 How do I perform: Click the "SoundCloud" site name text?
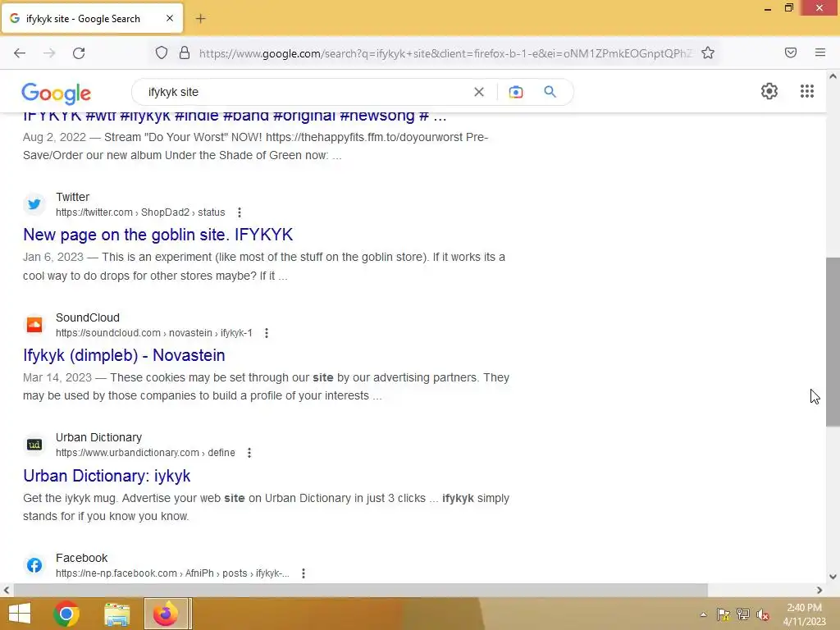(x=88, y=317)
